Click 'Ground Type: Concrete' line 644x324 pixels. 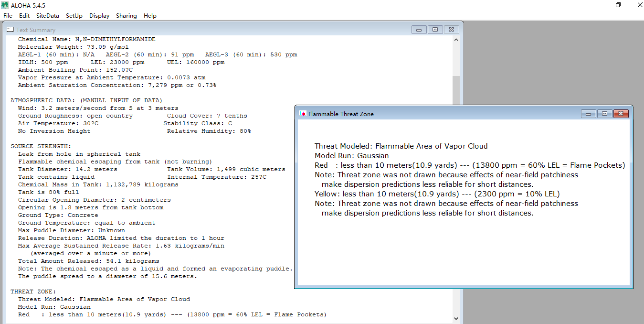point(58,215)
